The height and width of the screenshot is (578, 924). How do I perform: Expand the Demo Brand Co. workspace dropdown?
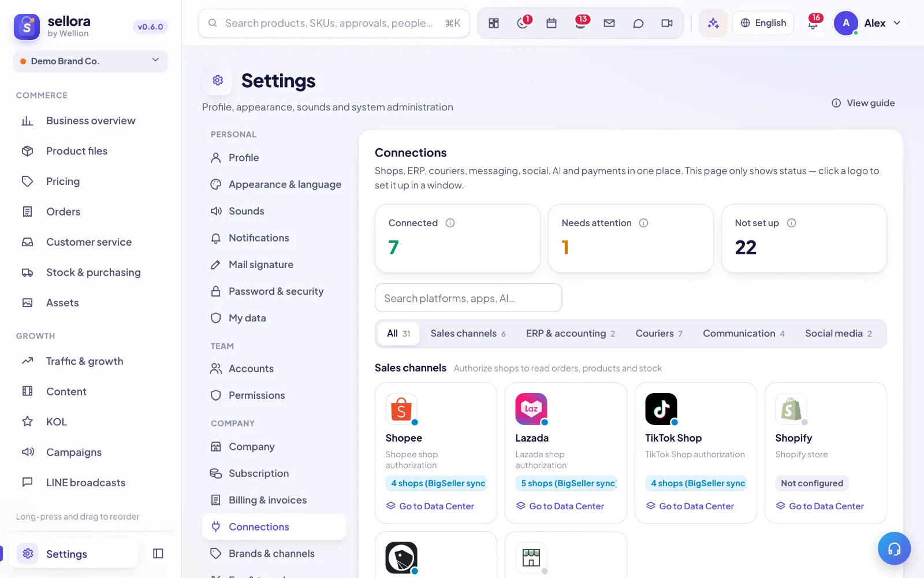coord(91,61)
